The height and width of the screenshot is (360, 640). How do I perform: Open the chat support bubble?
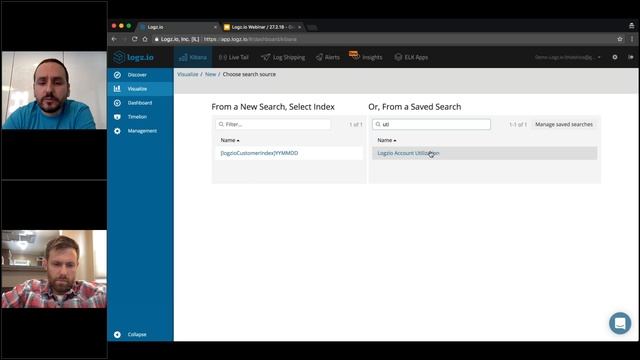(620, 323)
